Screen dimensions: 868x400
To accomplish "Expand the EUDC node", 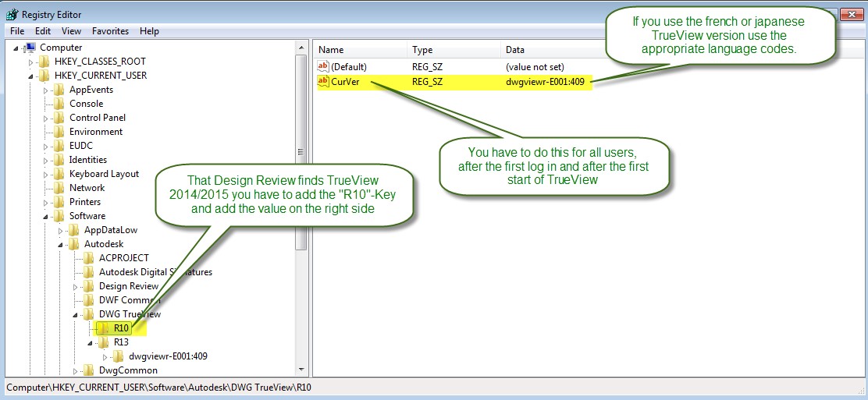I will coord(46,146).
